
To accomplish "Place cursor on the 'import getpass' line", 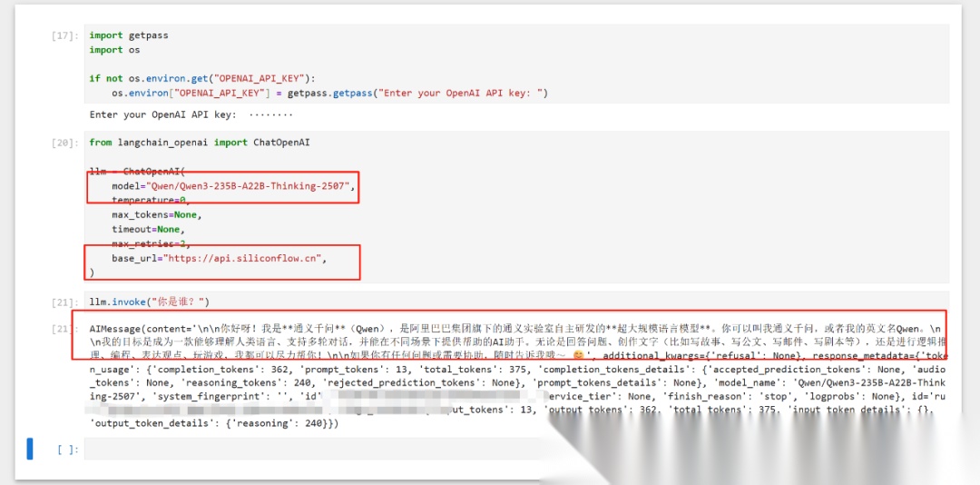I will tap(129, 35).
